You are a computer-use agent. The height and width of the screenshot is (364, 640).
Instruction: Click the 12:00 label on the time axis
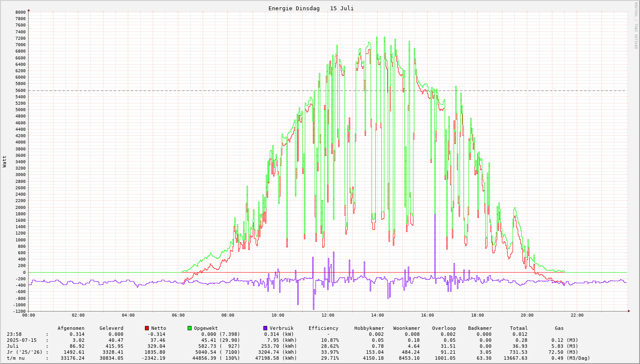coord(327,315)
